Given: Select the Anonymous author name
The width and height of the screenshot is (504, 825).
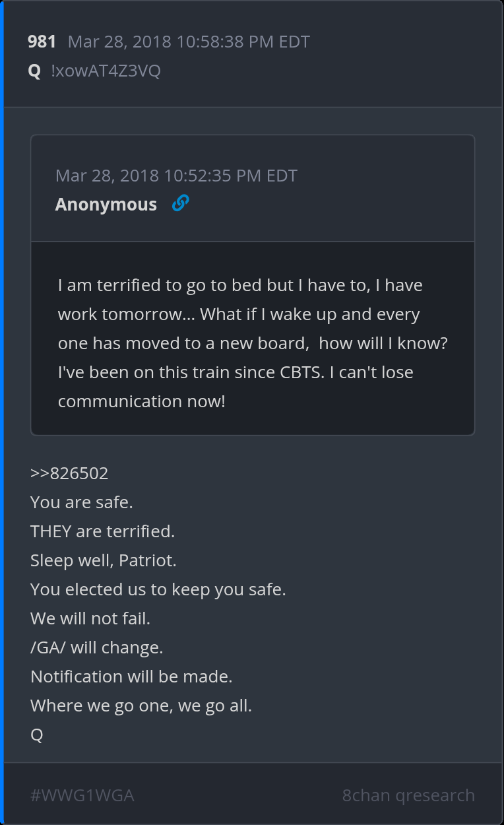Looking at the screenshot, I should pyautogui.click(x=106, y=205).
